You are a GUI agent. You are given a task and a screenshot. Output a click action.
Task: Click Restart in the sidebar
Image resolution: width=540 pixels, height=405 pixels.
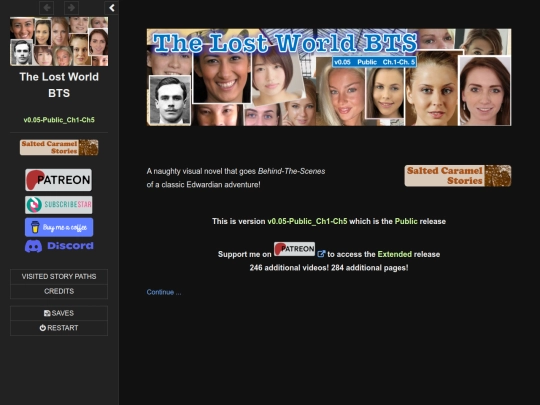(x=59, y=328)
